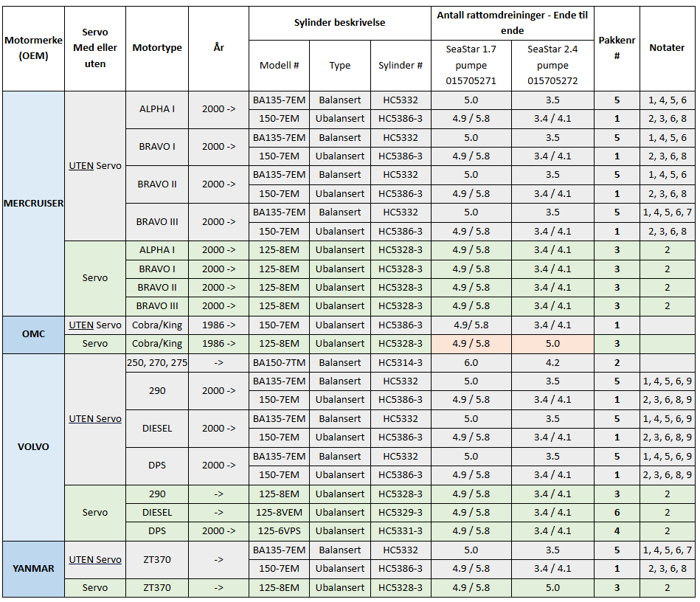Click the 'Servo' cell in the YANMAR section
Screen dimensions: 700x602
point(95,588)
